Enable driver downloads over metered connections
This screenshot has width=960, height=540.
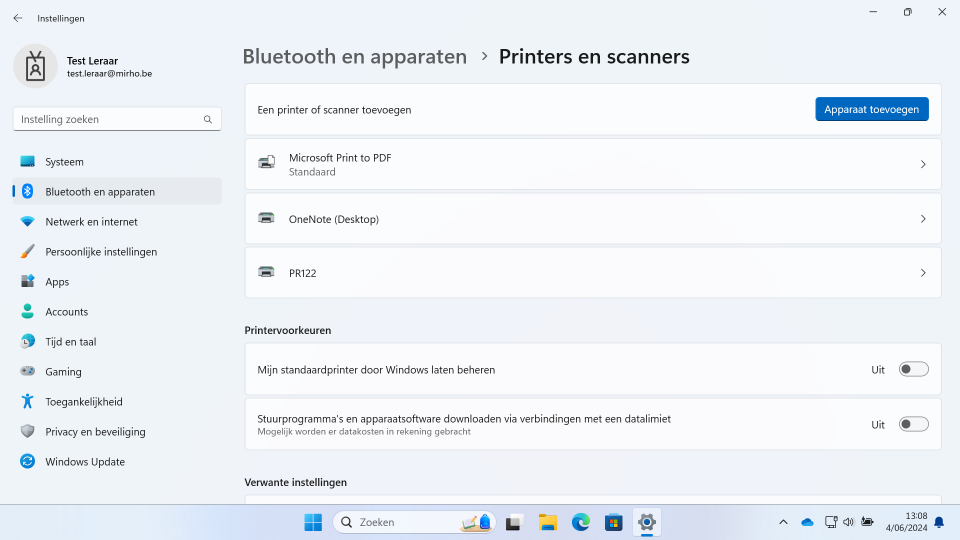[913, 425]
